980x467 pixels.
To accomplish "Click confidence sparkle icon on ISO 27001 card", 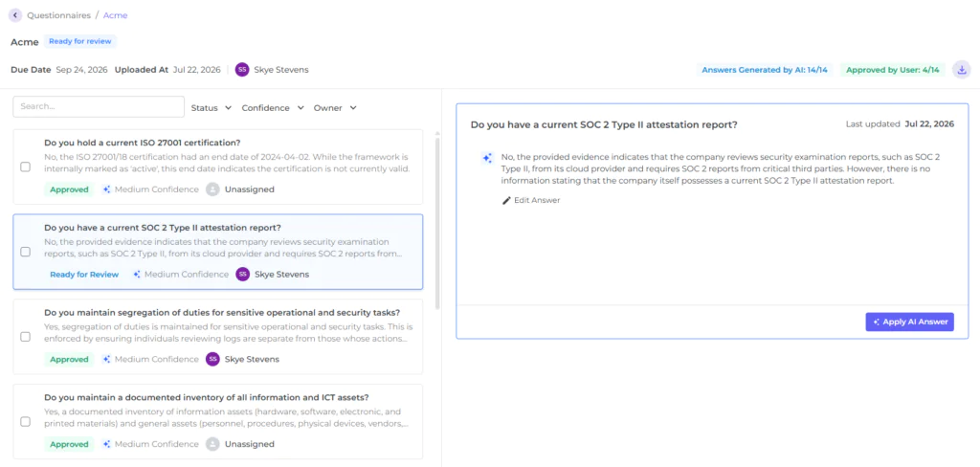I will pyautogui.click(x=107, y=189).
